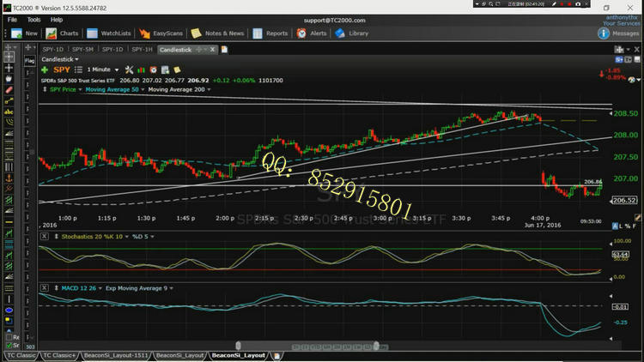
Task: Launch EasyScans from the main toolbar
Action: pyautogui.click(x=161, y=33)
